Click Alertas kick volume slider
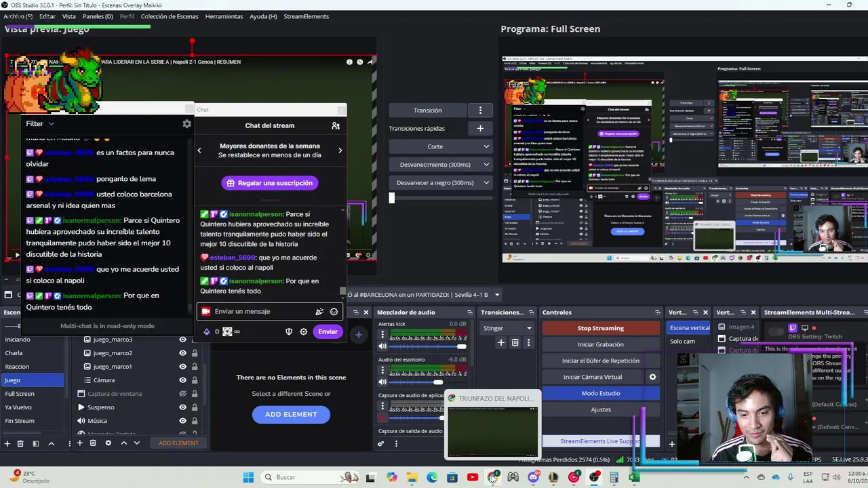 pyautogui.click(x=428, y=346)
